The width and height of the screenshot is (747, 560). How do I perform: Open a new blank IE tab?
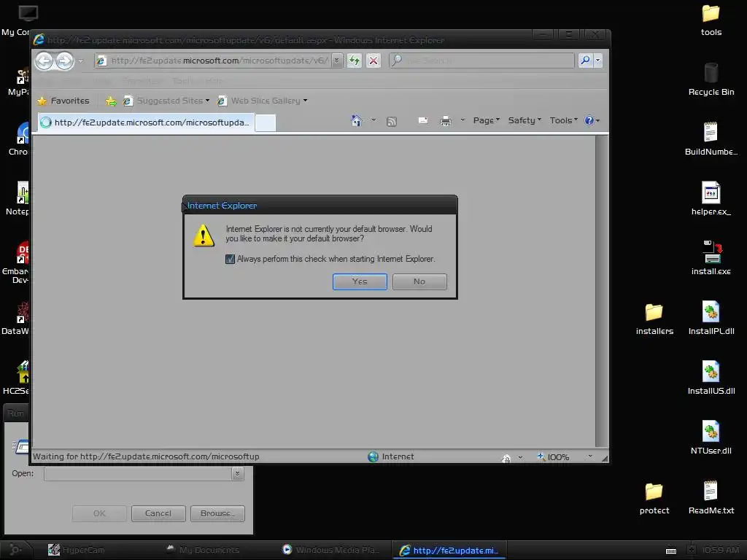point(266,122)
